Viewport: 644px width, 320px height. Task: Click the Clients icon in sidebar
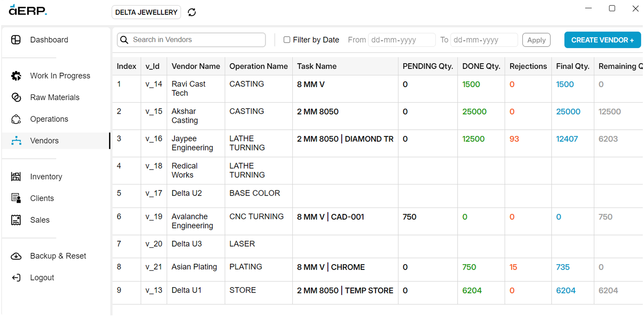click(x=16, y=198)
